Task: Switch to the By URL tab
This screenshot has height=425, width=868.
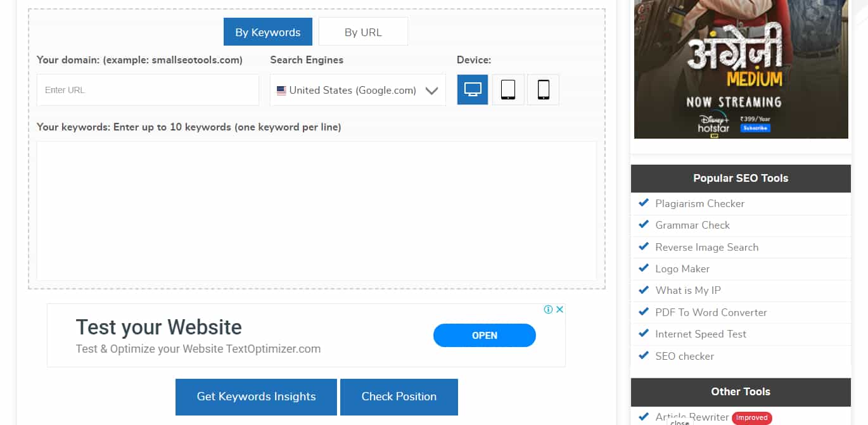Action: click(x=363, y=31)
